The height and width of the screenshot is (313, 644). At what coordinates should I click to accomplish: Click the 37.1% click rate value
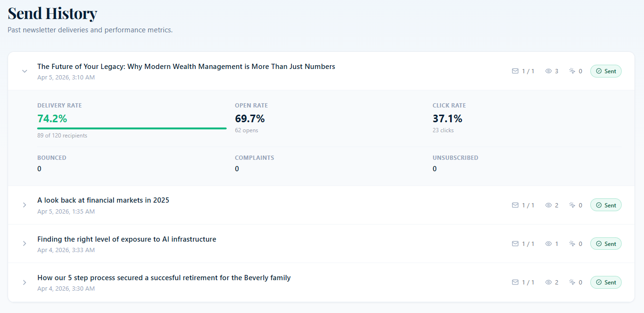447,119
